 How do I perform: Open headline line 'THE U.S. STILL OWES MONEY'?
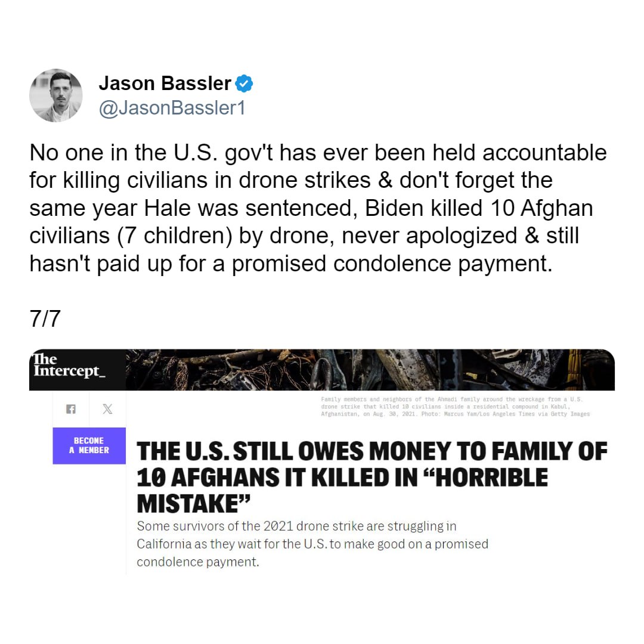click(x=372, y=451)
